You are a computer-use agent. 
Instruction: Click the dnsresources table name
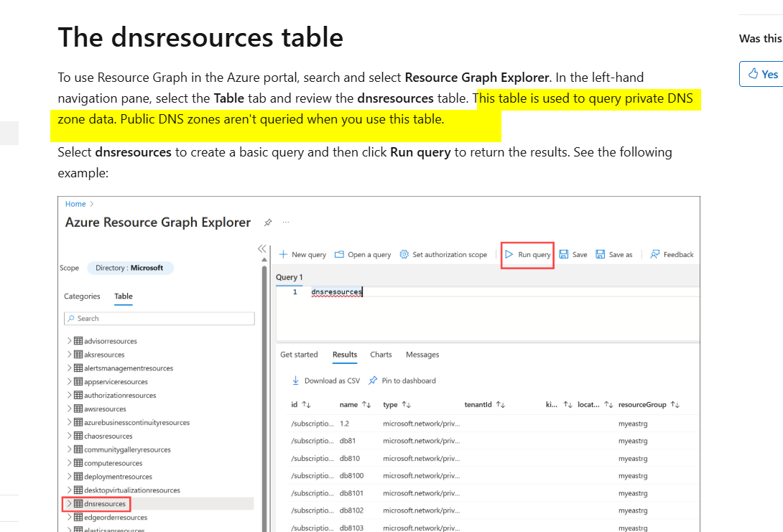105,504
